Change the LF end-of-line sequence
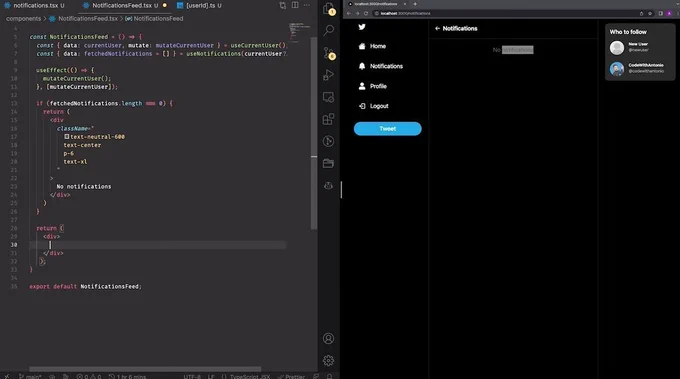 (211, 376)
